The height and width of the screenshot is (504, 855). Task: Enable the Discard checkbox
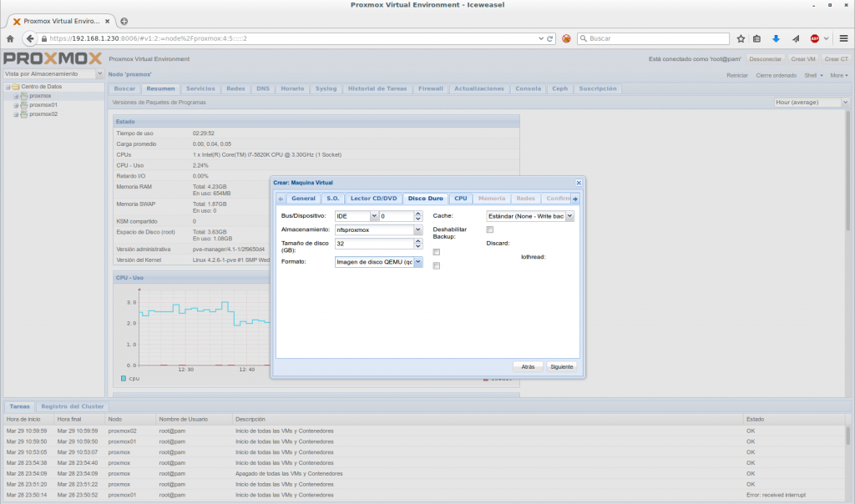coord(437,252)
